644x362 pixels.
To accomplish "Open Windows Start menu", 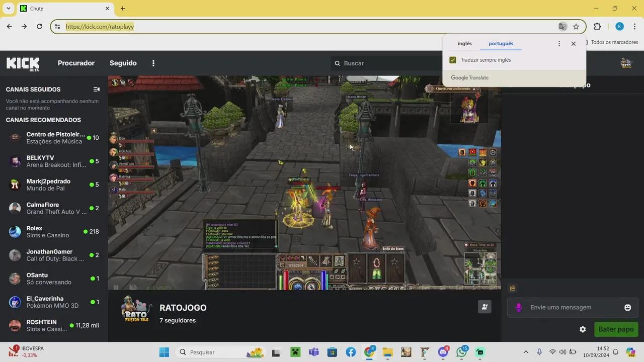I will pos(164,352).
